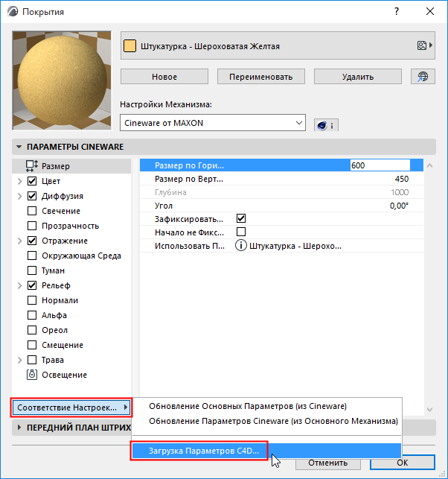Click the ArchiCAD logo in the title bar
Viewport: 448px width, 479px height.
tap(13, 12)
